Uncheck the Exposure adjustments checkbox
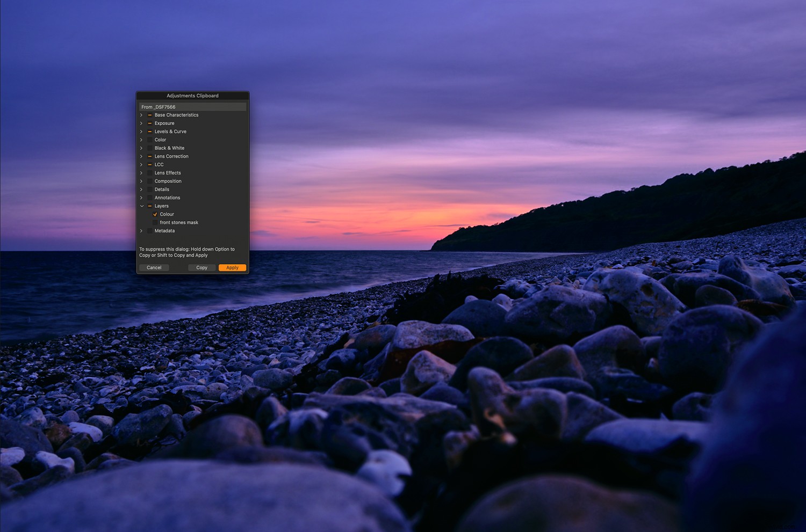Viewport: 806px width, 532px height. click(x=150, y=123)
